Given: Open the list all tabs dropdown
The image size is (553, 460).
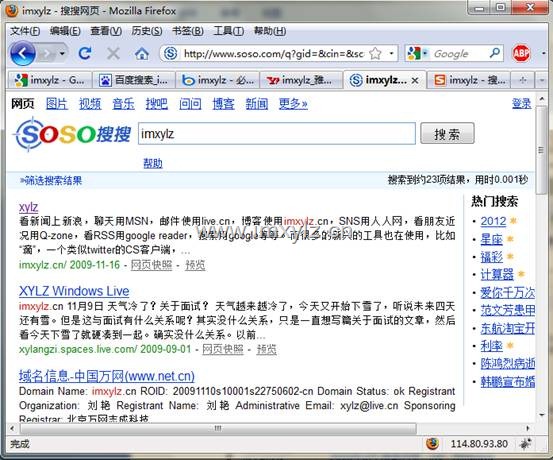Looking at the screenshot, I should tap(542, 80).
